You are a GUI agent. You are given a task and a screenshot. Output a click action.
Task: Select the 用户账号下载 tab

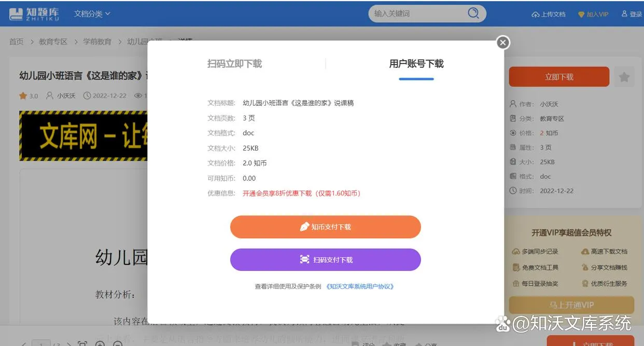pyautogui.click(x=416, y=64)
